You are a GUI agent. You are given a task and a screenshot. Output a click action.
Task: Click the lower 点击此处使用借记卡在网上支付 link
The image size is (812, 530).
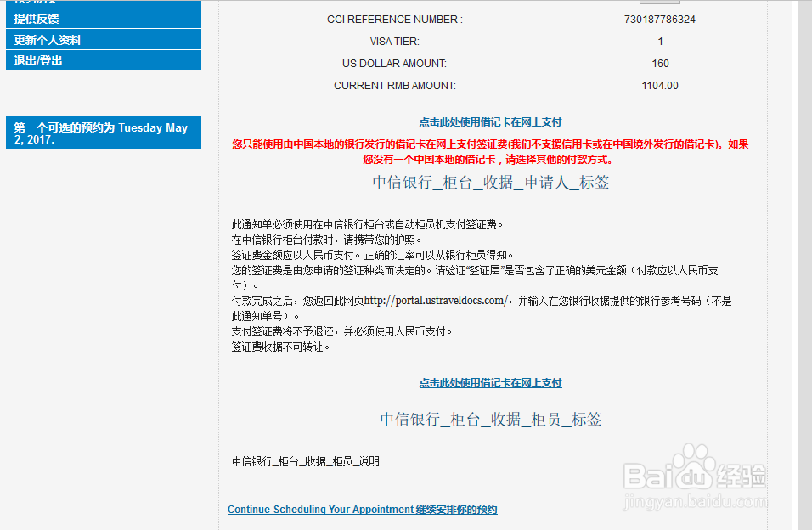(x=490, y=382)
